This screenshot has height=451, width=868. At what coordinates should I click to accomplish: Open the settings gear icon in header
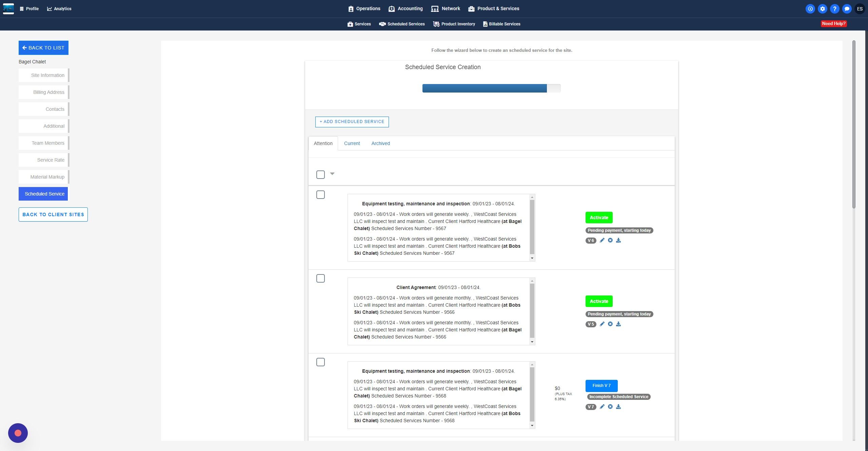(822, 9)
